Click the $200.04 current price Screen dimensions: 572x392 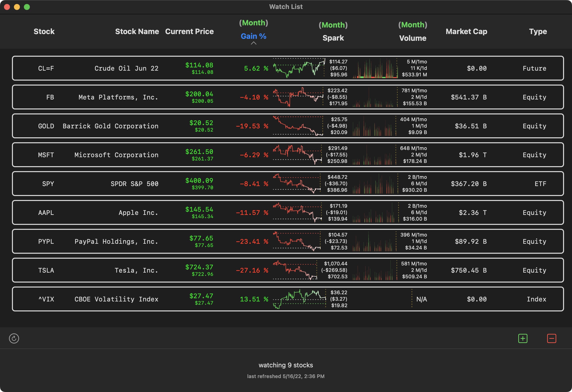[x=199, y=94]
